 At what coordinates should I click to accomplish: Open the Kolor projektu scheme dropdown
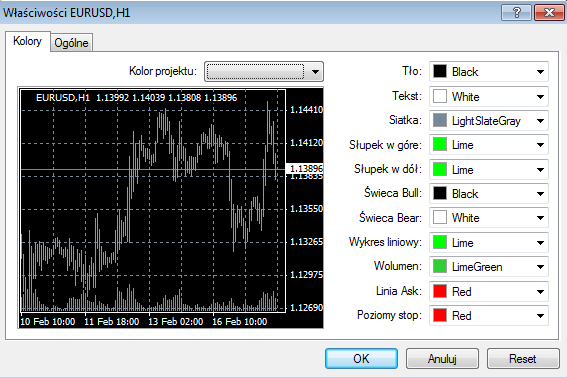coord(264,72)
